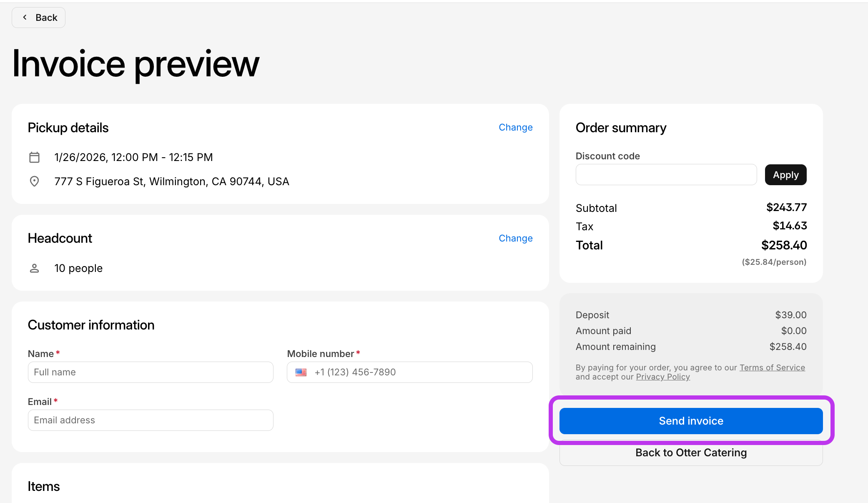Click Back to Otter Catering
The image size is (868, 503).
(x=691, y=453)
